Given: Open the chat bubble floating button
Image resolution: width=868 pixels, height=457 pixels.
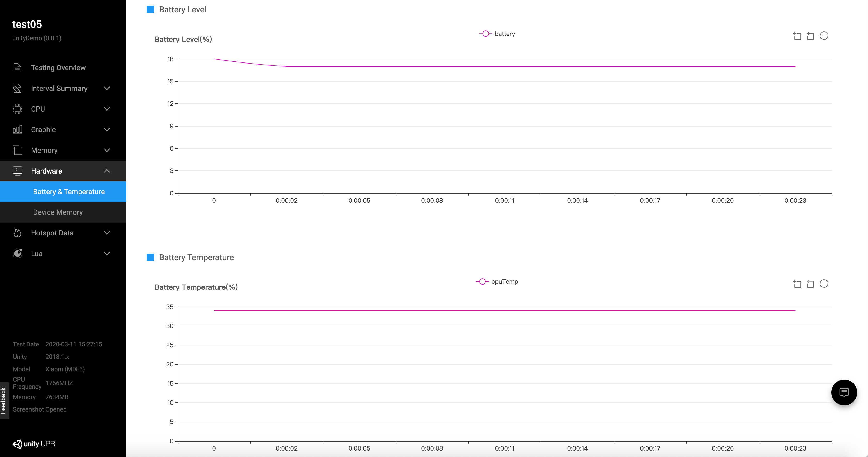Looking at the screenshot, I should pos(844,392).
